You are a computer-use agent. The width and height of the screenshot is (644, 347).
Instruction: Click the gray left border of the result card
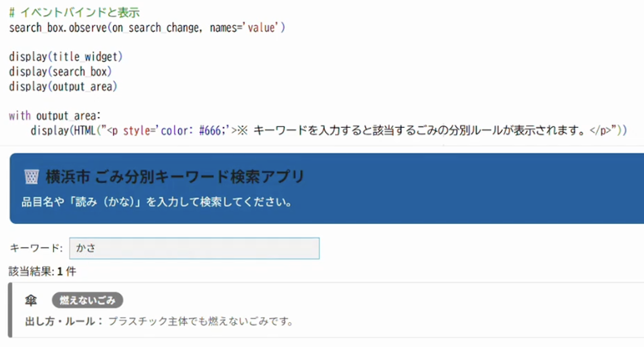click(x=10, y=310)
